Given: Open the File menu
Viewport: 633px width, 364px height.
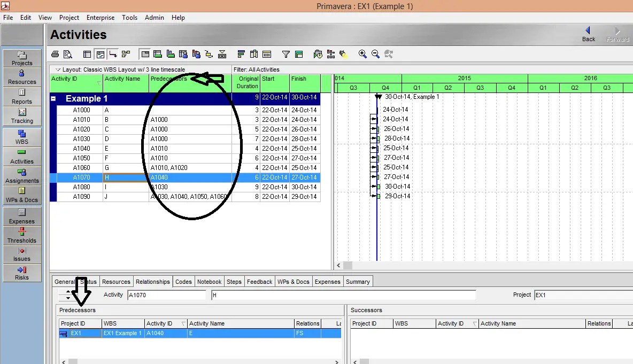Looking at the screenshot, I should (8, 18).
